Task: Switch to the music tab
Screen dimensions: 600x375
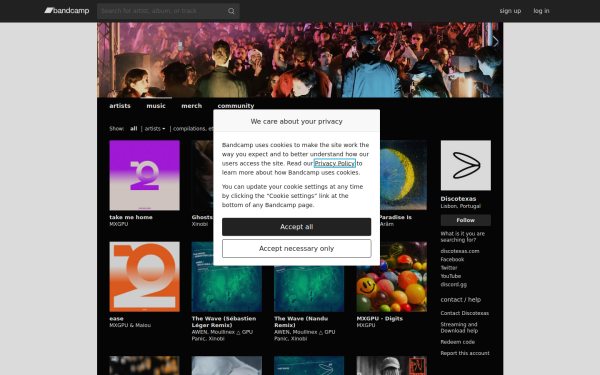Action: [x=156, y=106]
